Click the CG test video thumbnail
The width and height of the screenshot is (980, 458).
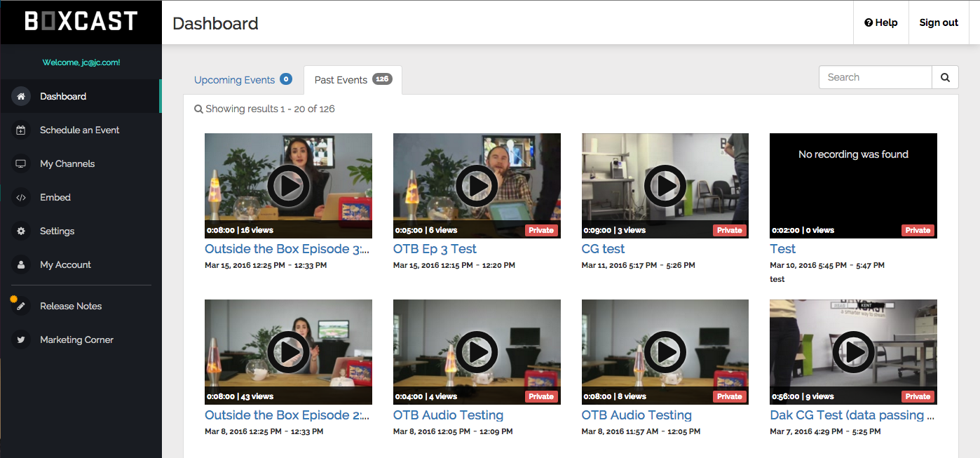[665, 185]
